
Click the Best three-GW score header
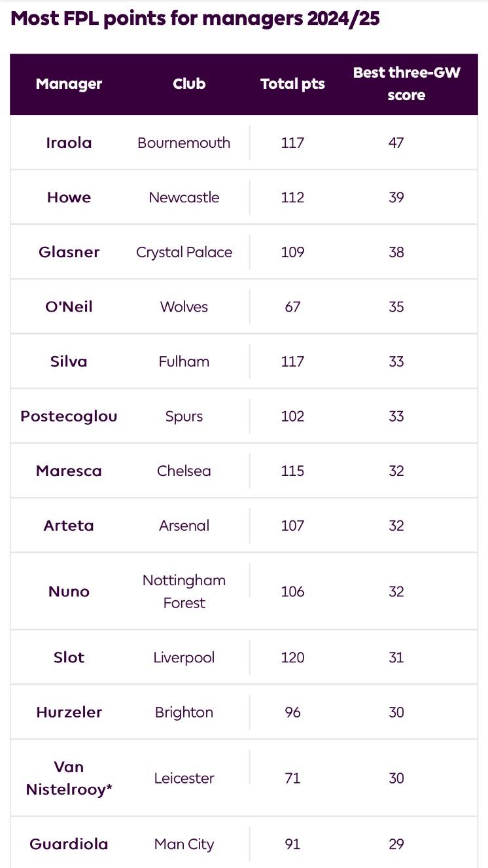[406, 84]
